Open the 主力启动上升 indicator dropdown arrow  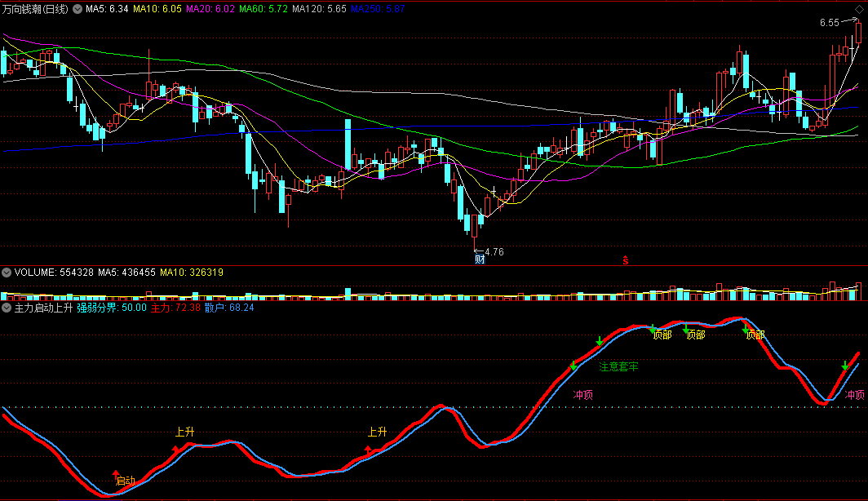point(7,308)
